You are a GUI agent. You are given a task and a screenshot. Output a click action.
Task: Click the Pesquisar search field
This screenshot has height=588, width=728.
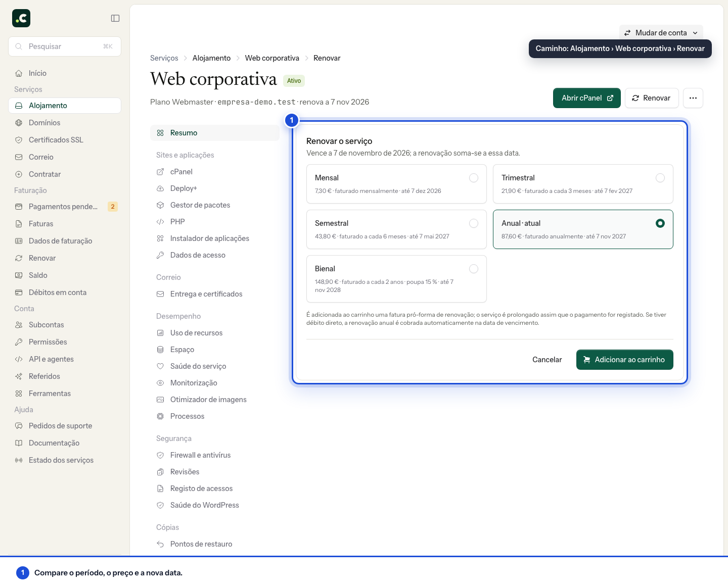[x=65, y=46]
